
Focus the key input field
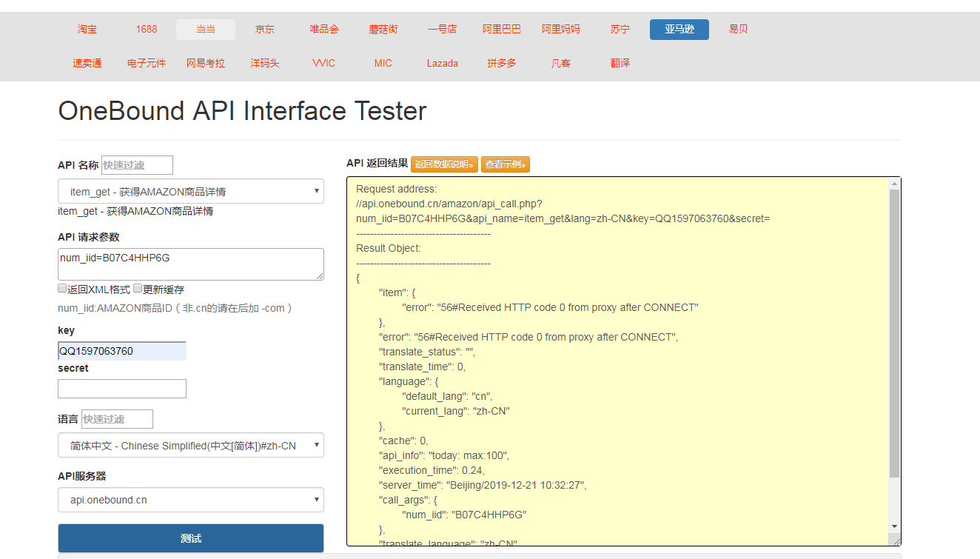coord(122,351)
